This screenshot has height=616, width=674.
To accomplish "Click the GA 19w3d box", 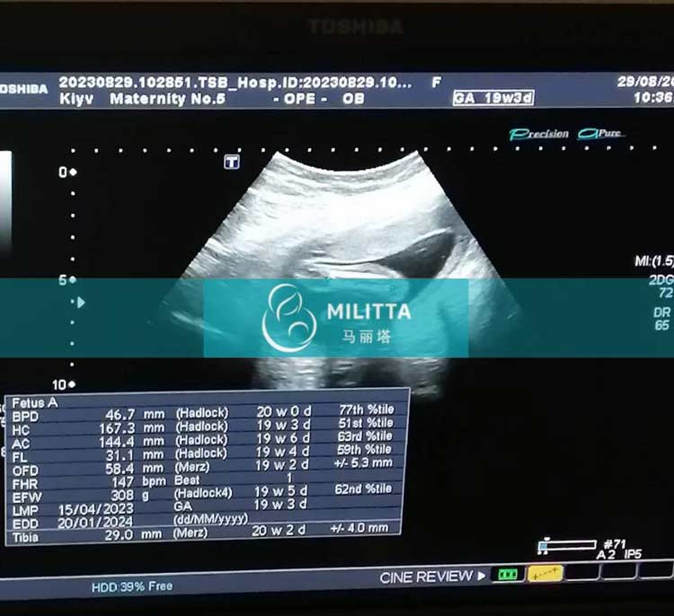I will coord(493,98).
